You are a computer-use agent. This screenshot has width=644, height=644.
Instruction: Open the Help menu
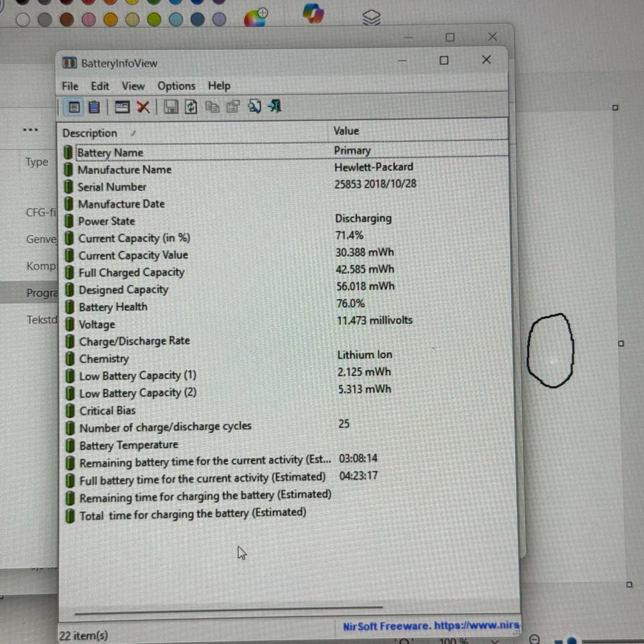tap(219, 86)
